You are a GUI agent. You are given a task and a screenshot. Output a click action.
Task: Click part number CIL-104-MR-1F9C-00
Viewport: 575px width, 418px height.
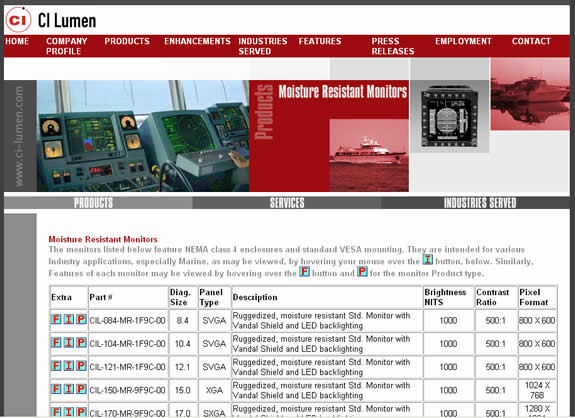[x=128, y=344]
